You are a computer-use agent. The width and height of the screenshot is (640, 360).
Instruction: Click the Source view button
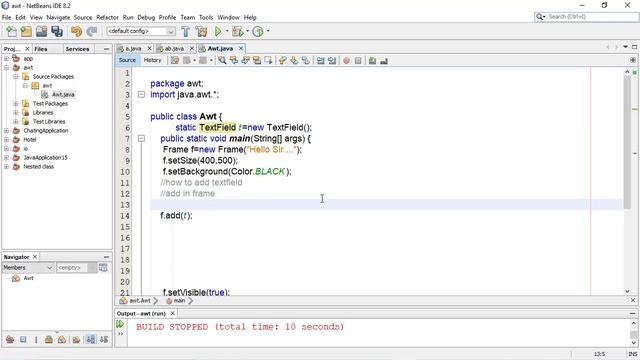click(x=127, y=60)
